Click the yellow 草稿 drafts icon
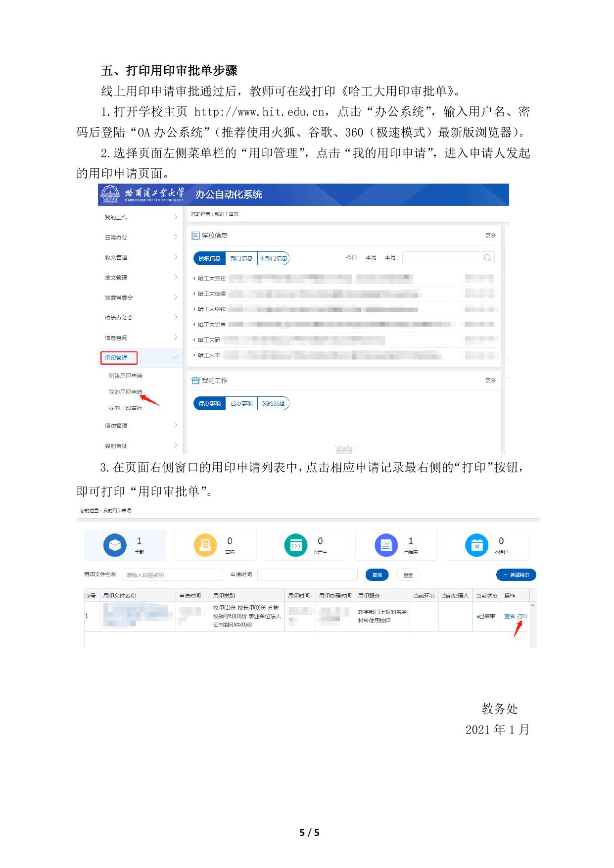The height and width of the screenshot is (868, 614). [205, 545]
